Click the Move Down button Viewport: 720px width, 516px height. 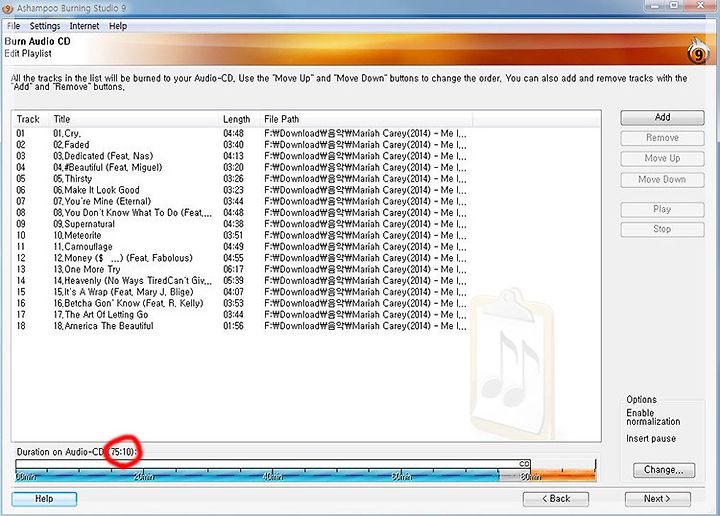click(x=662, y=179)
